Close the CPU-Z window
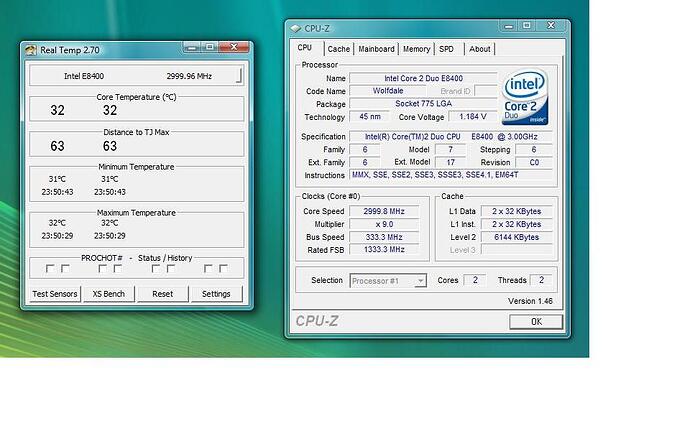Viewport: 690px width, 431px height. [551, 26]
